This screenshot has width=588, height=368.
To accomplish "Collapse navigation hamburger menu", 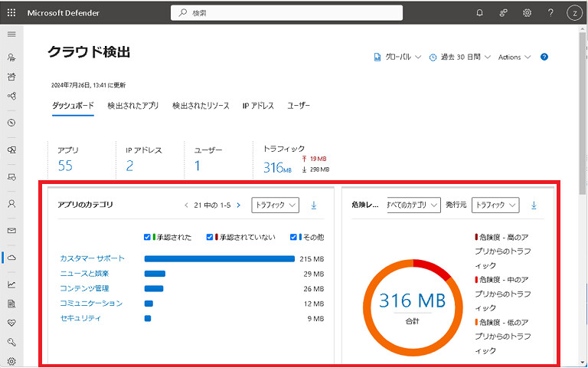I will pyautogui.click(x=11, y=34).
